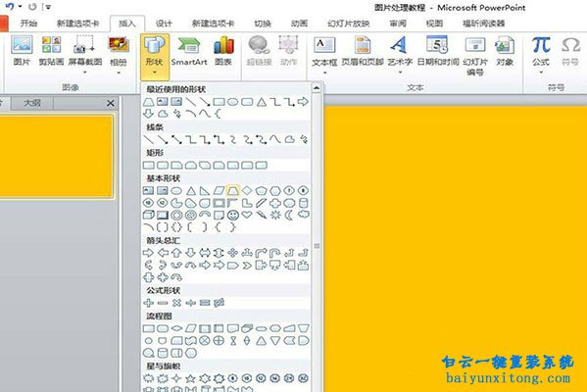Select the highlighted trapezoid in 基本形状
The image size is (587, 392).
[x=232, y=190]
